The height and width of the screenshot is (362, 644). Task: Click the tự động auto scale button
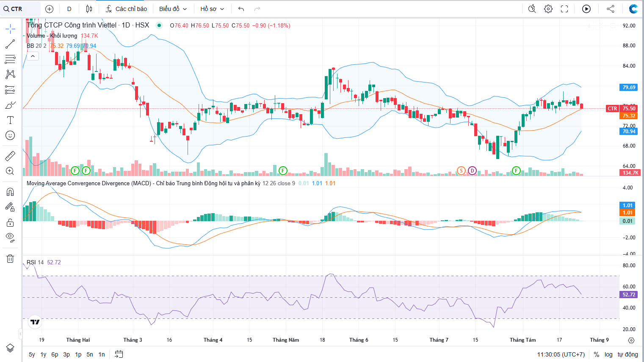point(627,354)
